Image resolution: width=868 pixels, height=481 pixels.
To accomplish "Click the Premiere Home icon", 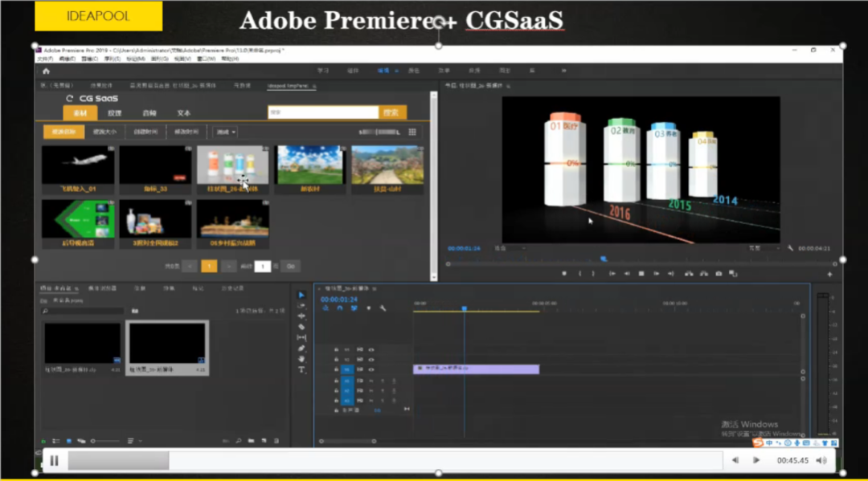I will tap(46, 71).
